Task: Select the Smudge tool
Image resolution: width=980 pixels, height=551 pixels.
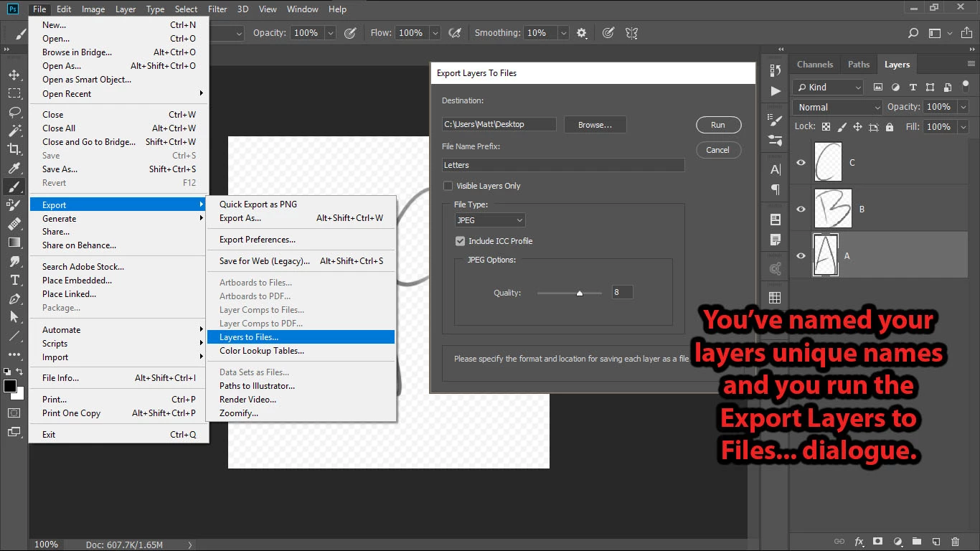Action: pyautogui.click(x=14, y=261)
